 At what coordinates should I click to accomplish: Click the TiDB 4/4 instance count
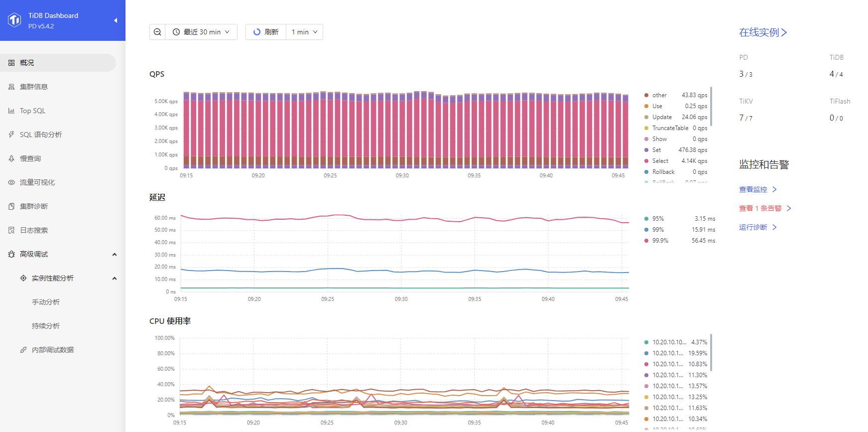(x=836, y=74)
